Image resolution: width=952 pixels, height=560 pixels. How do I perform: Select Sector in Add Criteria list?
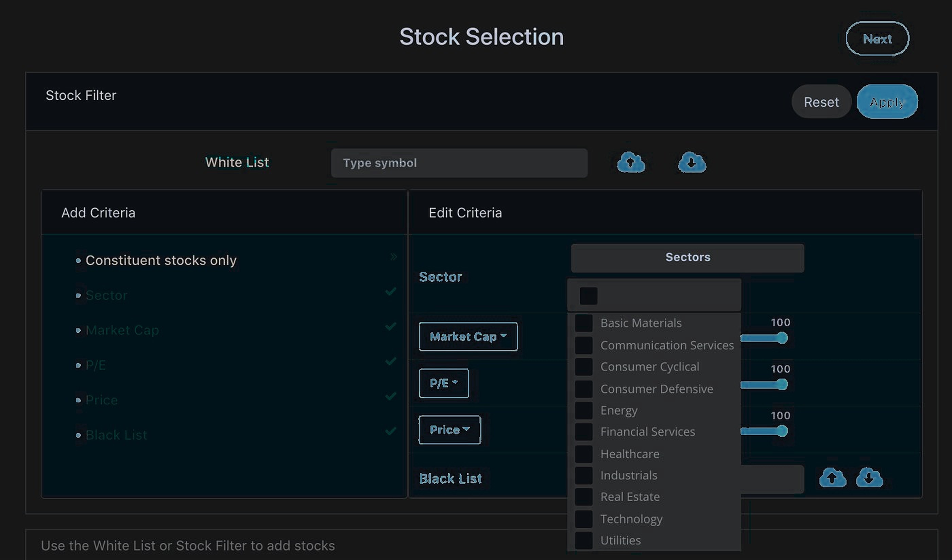pos(106,295)
